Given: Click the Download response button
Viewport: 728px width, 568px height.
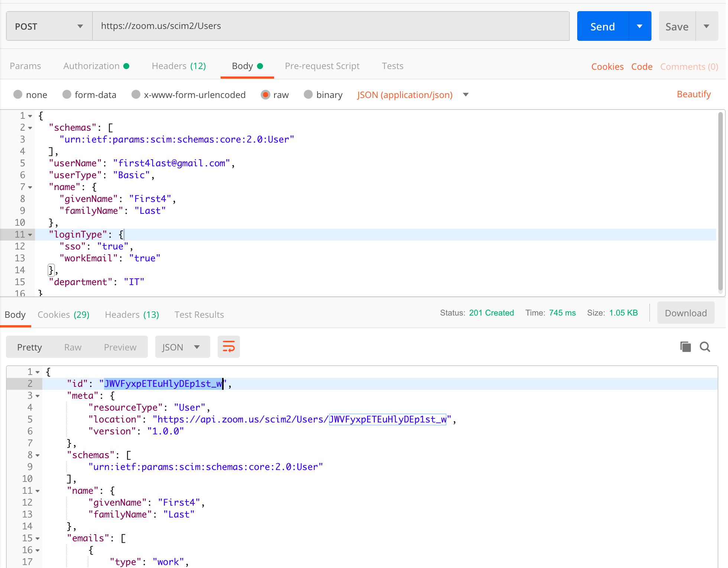Looking at the screenshot, I should pyautogui.click(x=685, y=313).
